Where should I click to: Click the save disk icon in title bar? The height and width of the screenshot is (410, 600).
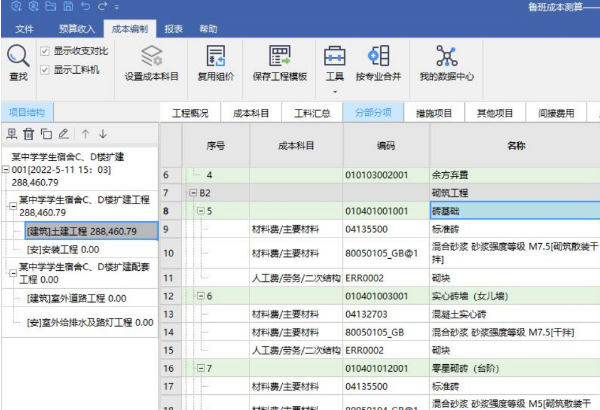tap(68, 6)
